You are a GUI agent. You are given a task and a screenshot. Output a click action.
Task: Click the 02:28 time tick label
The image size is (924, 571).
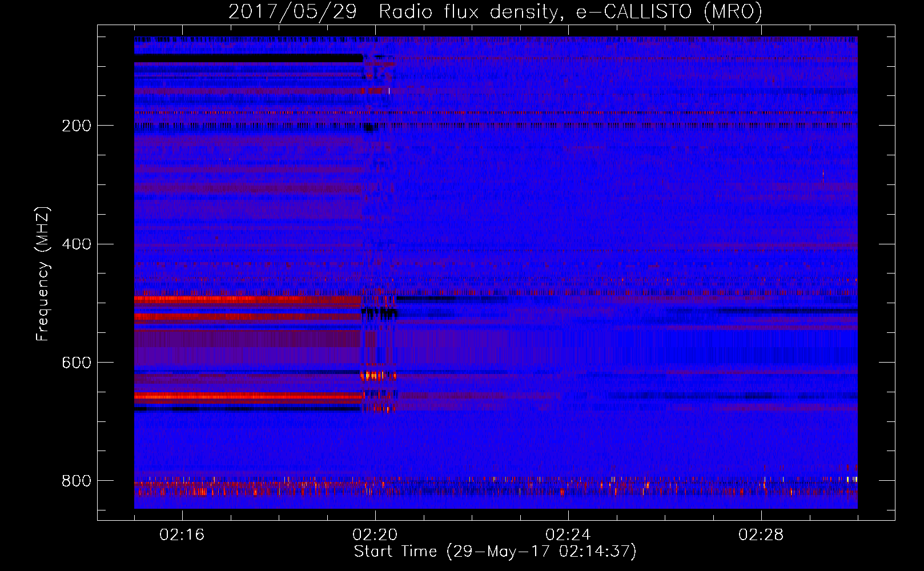[761, 535]
